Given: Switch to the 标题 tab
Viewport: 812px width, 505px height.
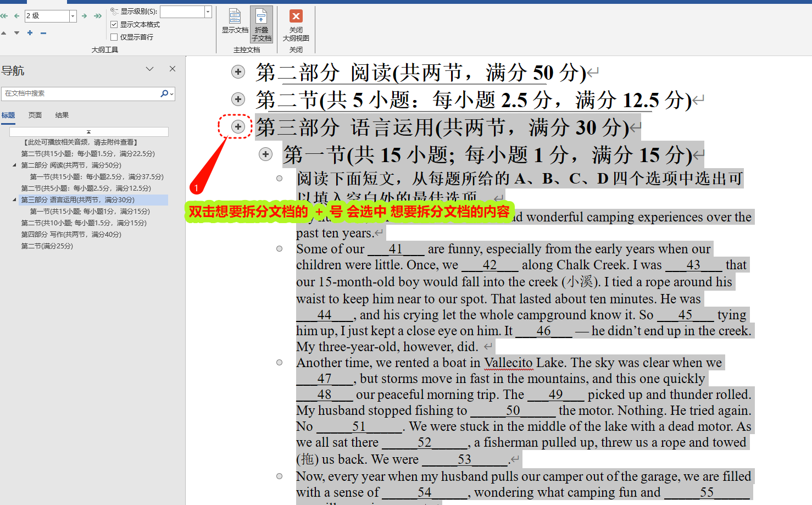Looking at the screenshot, I should coord(8,115).
